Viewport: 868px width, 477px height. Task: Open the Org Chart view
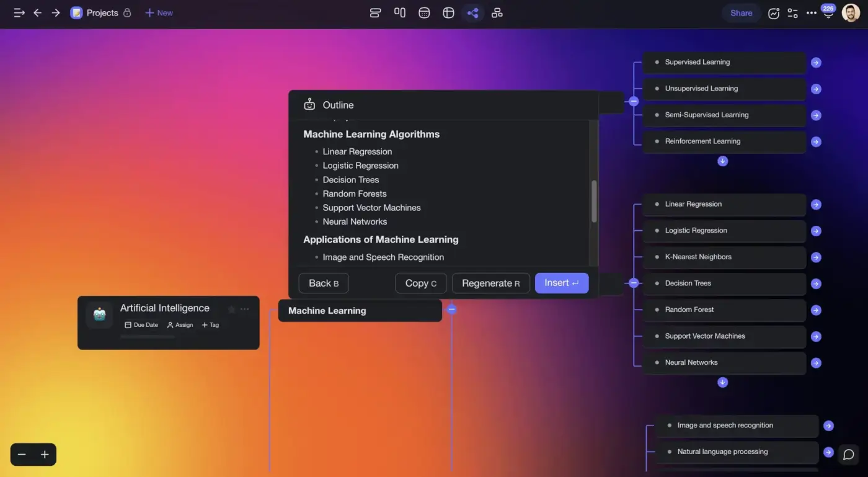click(497, 12)
